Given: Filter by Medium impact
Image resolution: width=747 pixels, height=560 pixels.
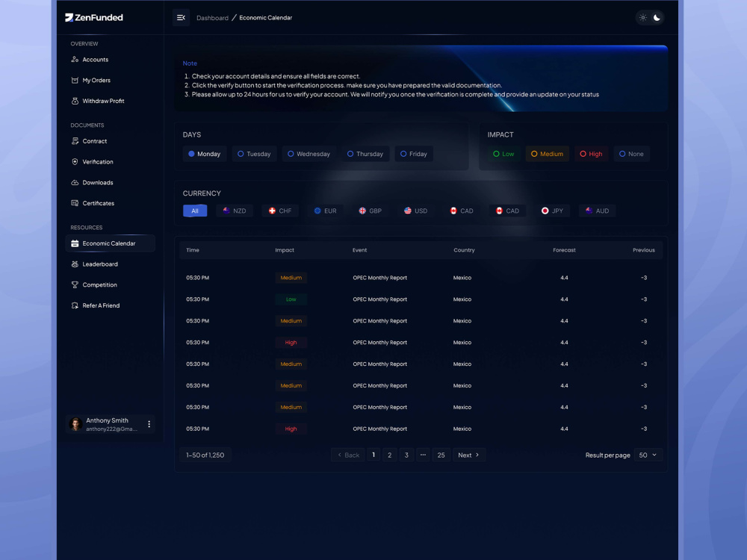Looking at the screenshot, I should click(548, 154).
